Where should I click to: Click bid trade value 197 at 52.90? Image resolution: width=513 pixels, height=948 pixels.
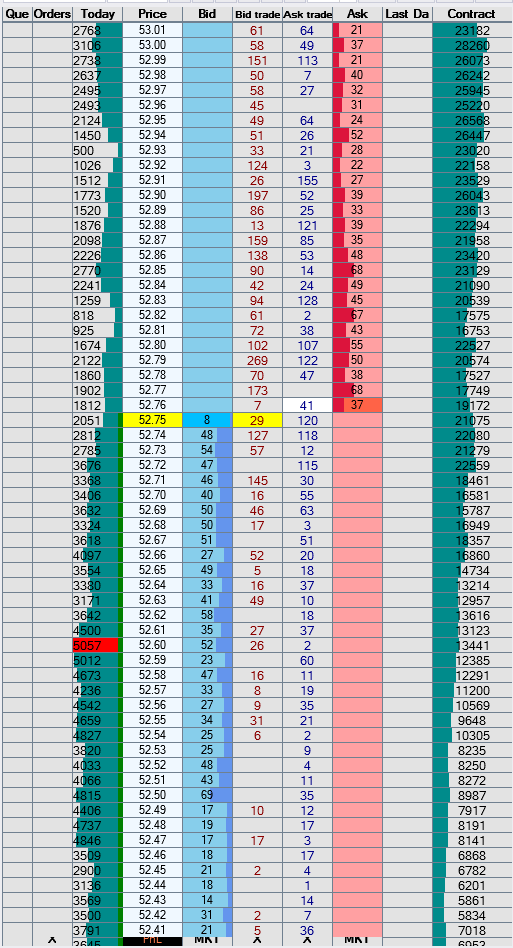coord(257,195)
